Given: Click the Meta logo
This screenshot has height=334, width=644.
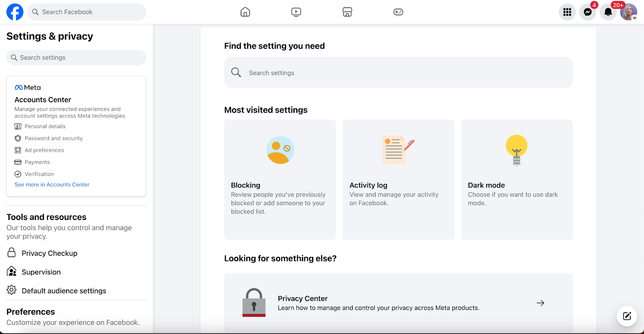Looking at the screenshot, I should (x=28, y=87).
